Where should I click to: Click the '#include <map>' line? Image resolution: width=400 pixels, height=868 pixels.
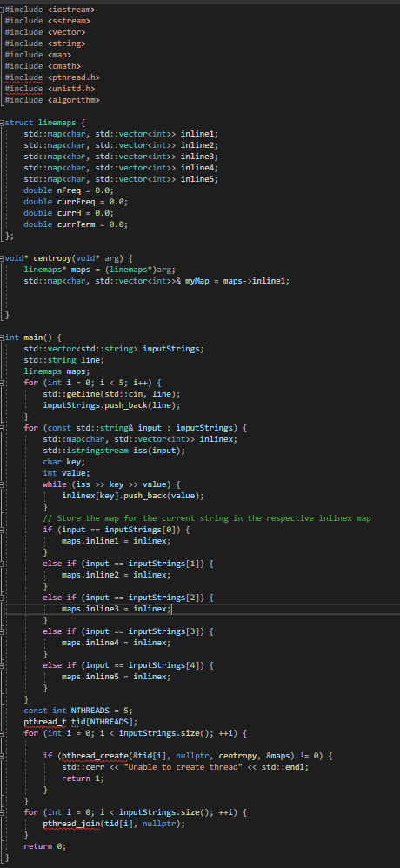point(38,55)
